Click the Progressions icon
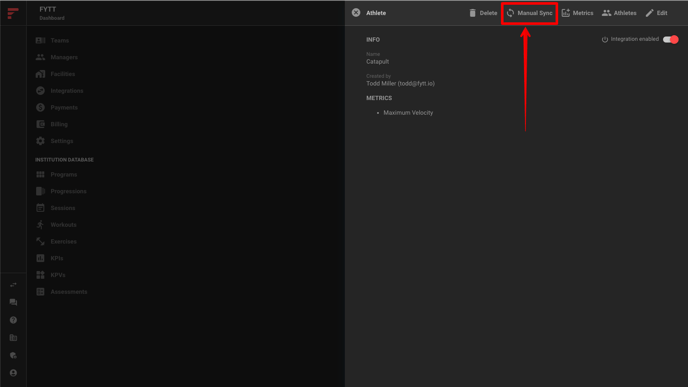 tap(40, 191)
